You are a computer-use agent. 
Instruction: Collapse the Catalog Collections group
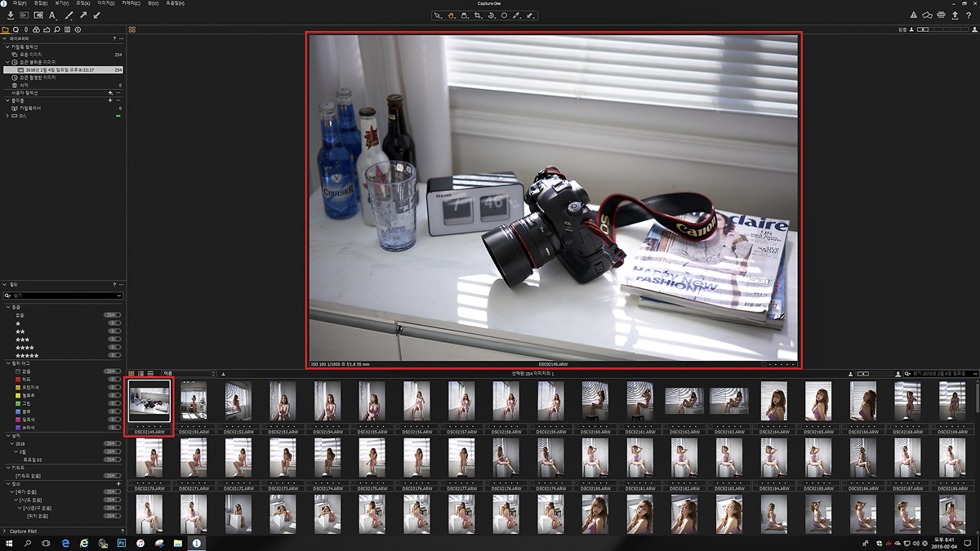click(7, 47)
